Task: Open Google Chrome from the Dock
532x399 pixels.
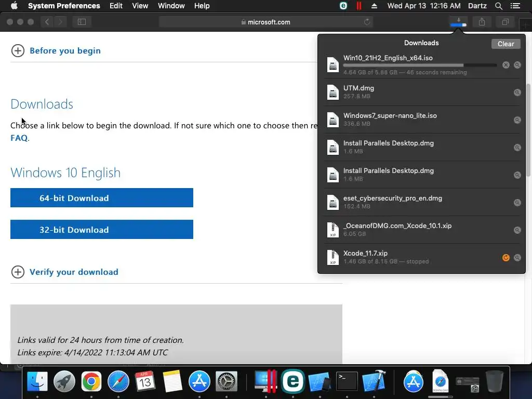Action: pos(91,381)
